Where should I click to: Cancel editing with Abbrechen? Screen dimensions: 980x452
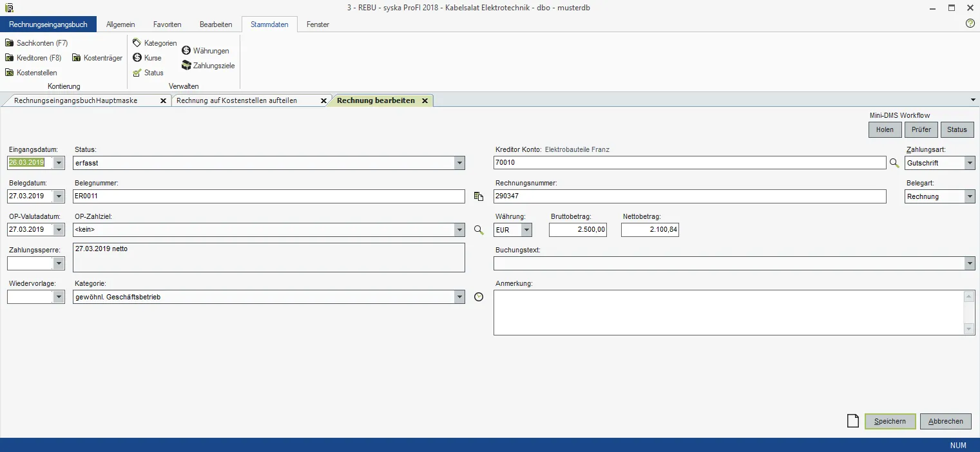(946, 421)
